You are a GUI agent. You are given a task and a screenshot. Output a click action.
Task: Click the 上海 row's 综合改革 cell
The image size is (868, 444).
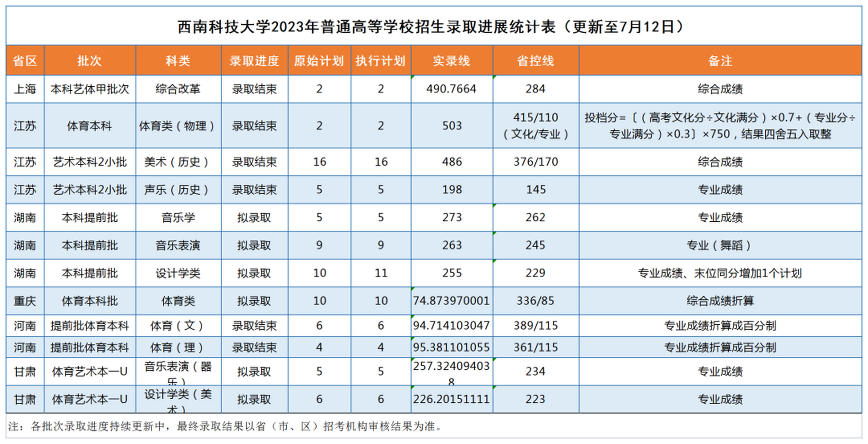coord(178,89)
